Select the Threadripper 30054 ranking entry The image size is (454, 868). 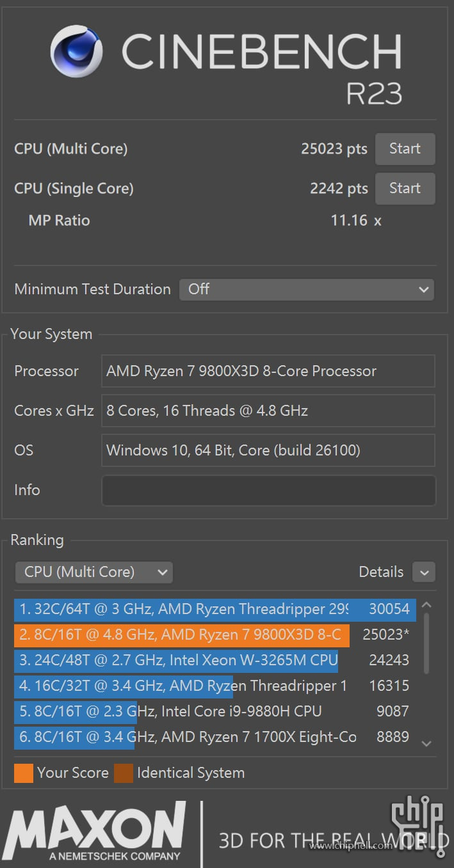[x=215, y=609]
